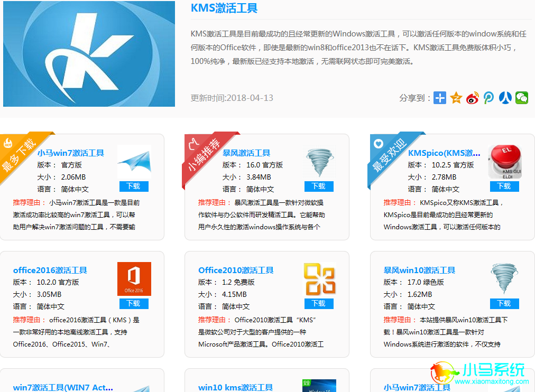Share to WeChat icon
Viewport: 535px width, 392px height.
522,98
